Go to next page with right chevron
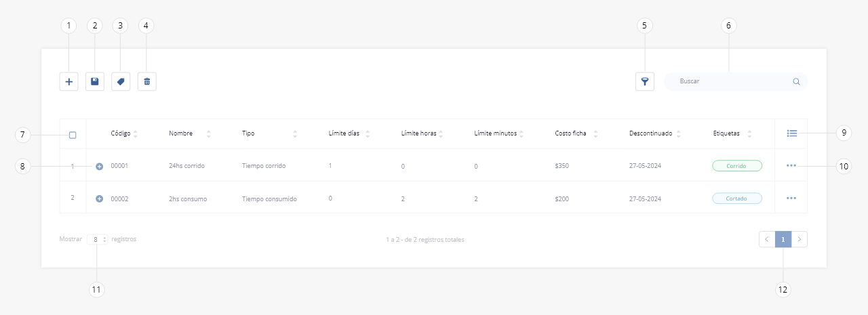 pos(800,239)
